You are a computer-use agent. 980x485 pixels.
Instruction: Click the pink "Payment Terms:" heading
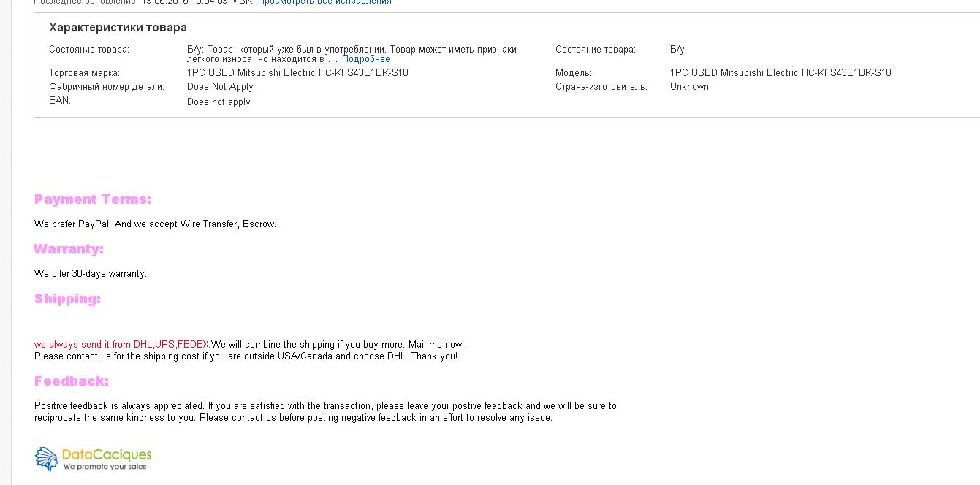93,199
